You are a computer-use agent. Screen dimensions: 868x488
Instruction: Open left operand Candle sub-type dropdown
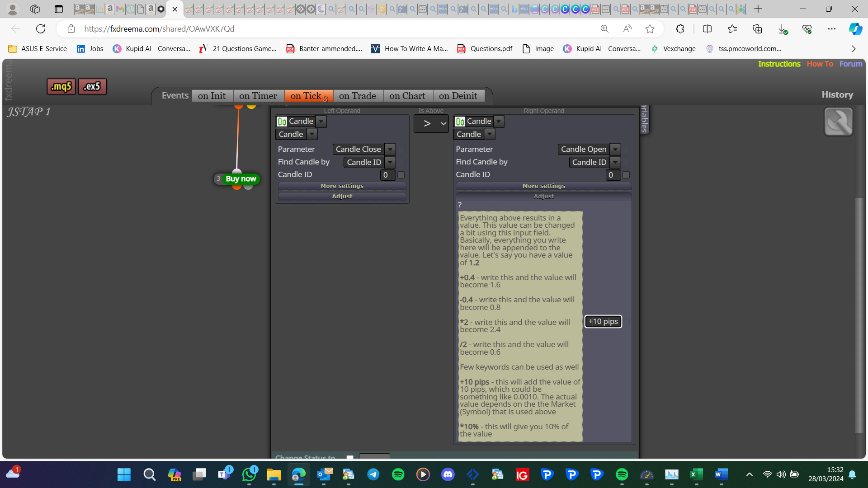(312, 134)
